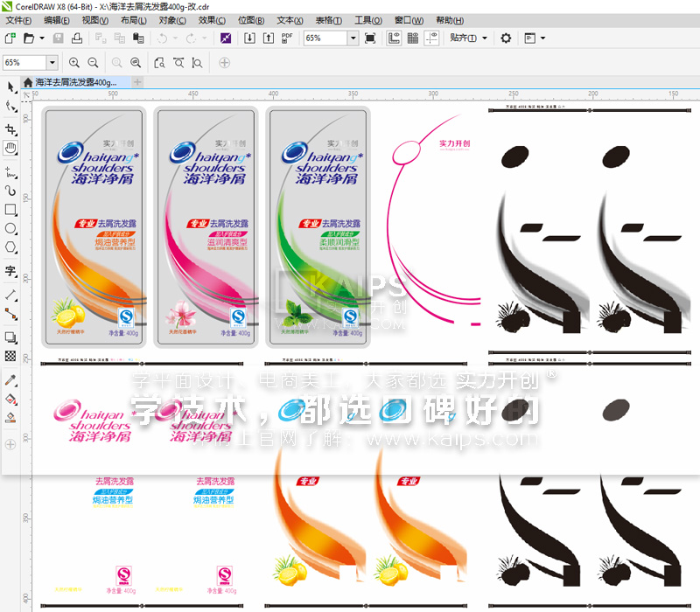The width and height of the screenshot is (700, 612).
Task: Select the Artistic Media tool
Action: click(10, 191)
